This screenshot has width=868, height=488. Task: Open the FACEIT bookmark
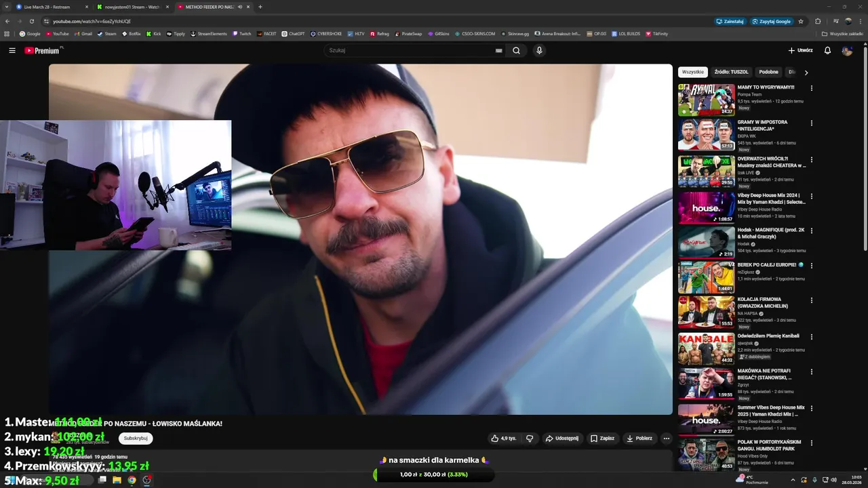(267, 33)
